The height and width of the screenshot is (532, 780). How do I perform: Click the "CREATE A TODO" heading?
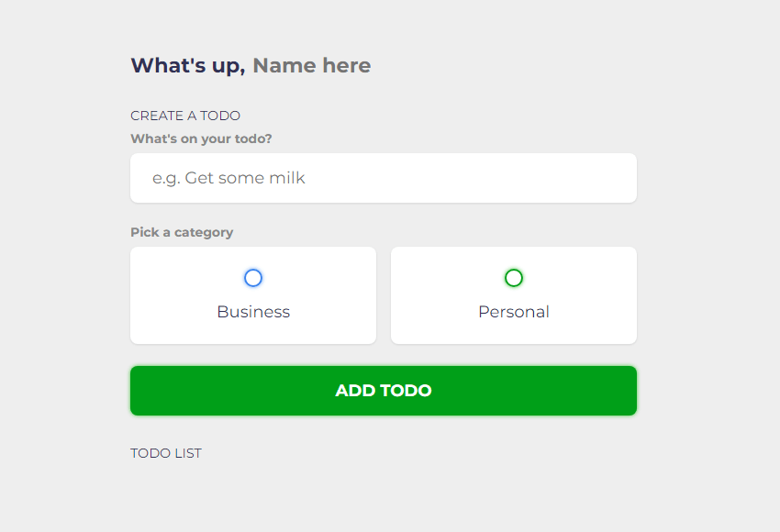(185, 116)
